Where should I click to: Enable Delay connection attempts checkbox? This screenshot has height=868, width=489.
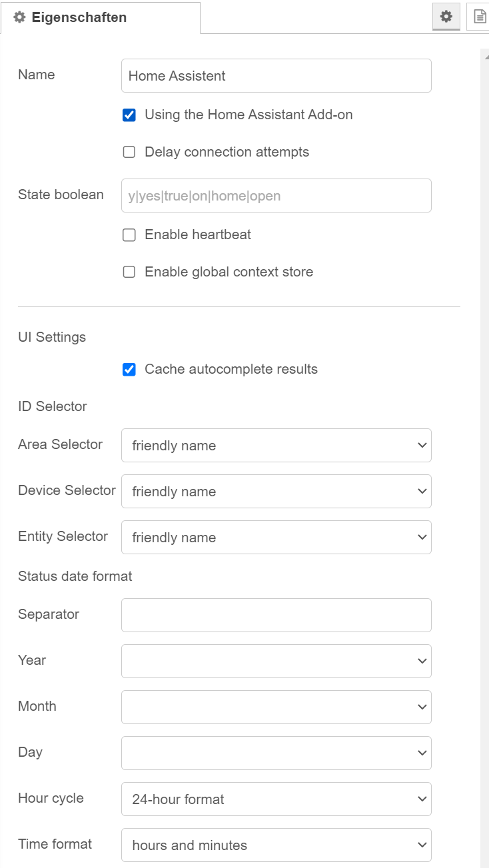click(129, 152)
